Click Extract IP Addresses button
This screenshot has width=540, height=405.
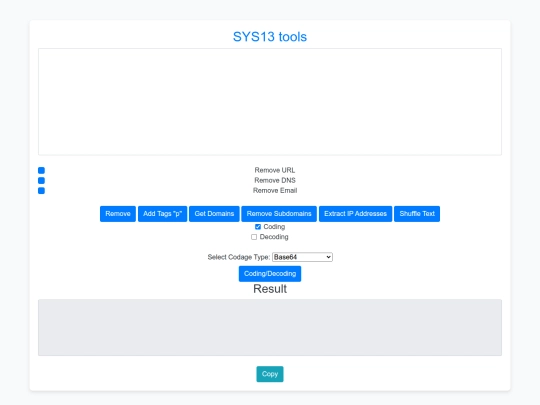pyautogui.click(x=355, y=214)
